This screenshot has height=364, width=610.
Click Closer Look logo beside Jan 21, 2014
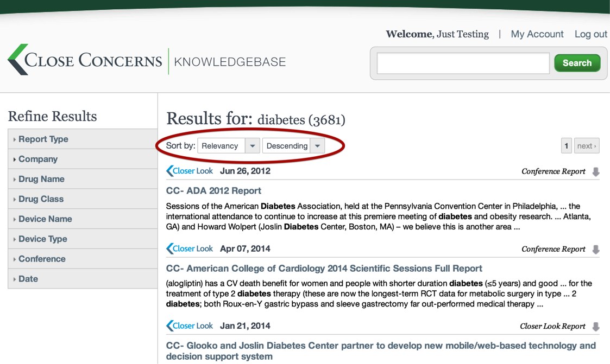click(190, 326)
